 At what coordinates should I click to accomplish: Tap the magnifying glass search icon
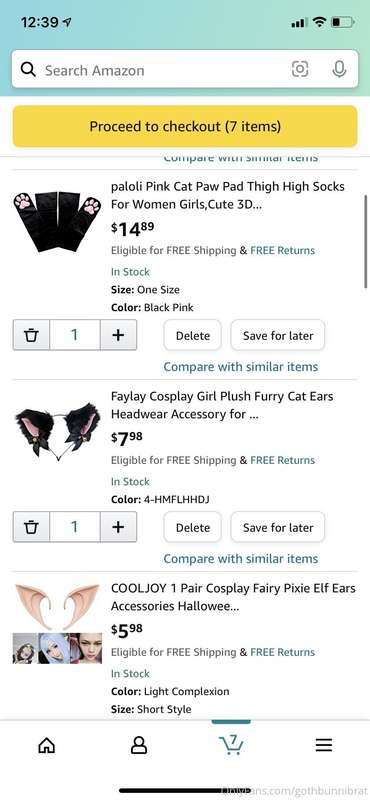[28, 69]
